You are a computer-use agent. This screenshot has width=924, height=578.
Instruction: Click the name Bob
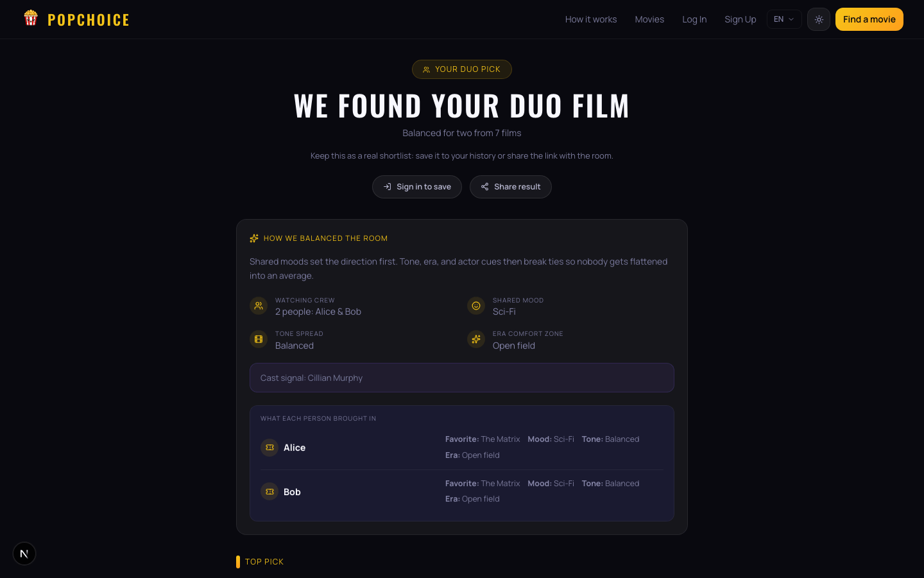[292, 492]
